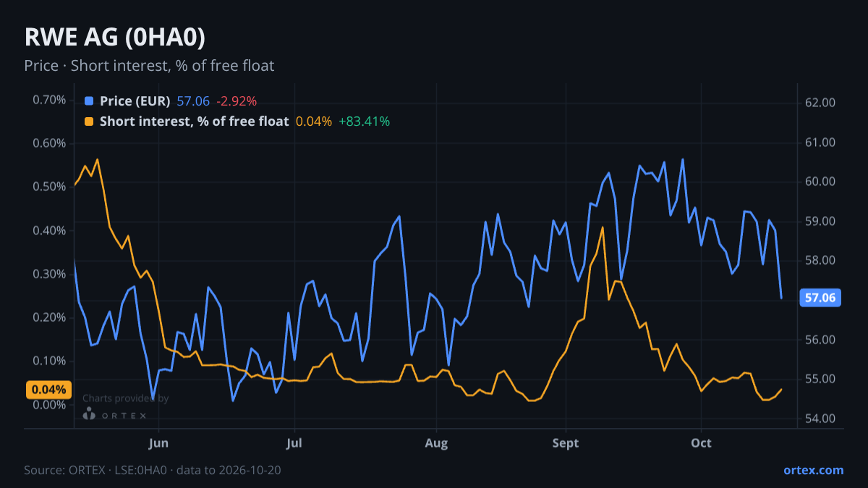Click the 0.30% left axis label
868x488 pixels.
pyautogui.click(x=49, y=274)
